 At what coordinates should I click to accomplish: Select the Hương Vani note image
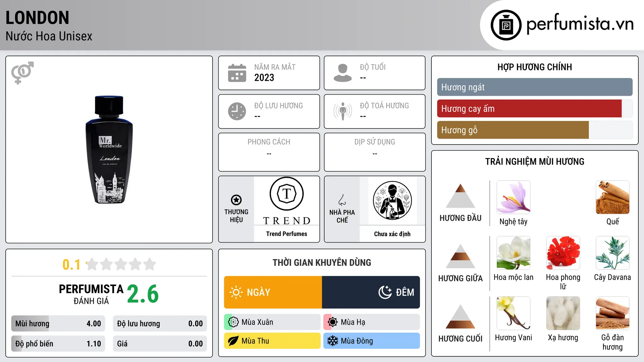(514, 313)
